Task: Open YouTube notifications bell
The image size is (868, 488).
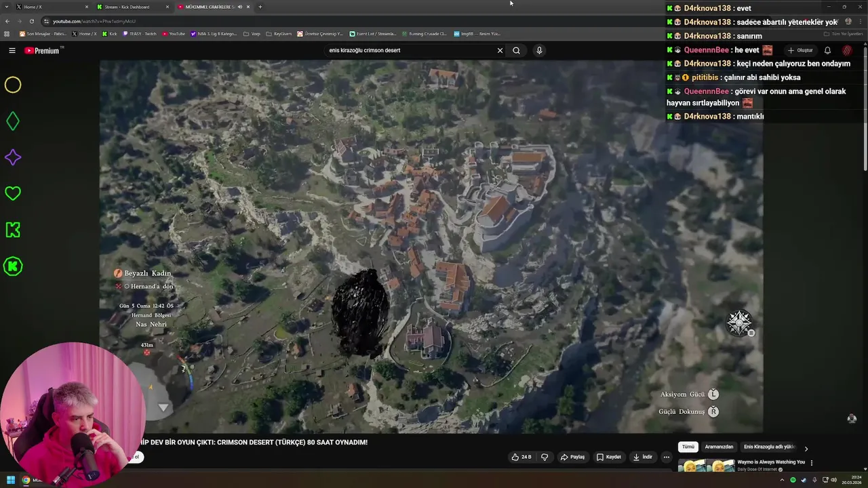Action: tap(827, 50)
